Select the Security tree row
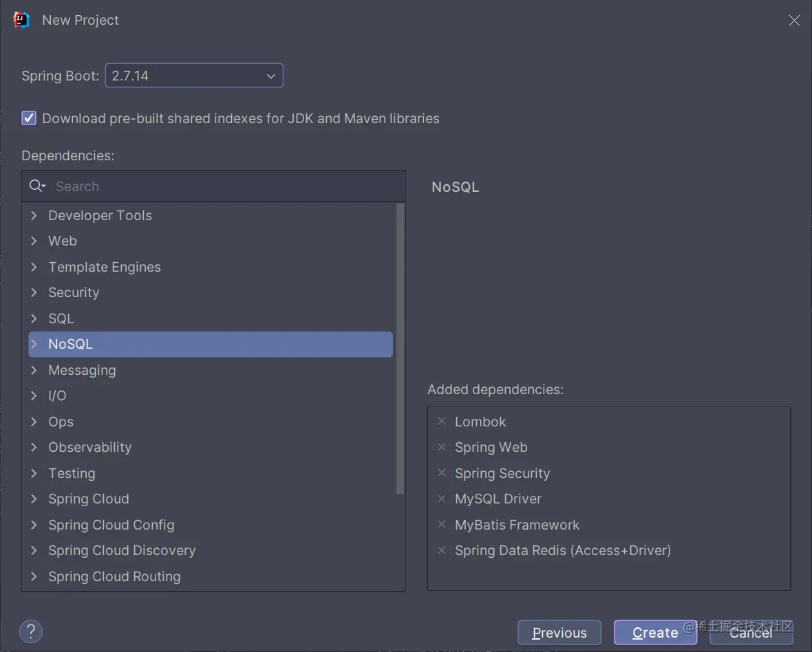This screenshot has height=652, width=812. click(x=211, y=292)
